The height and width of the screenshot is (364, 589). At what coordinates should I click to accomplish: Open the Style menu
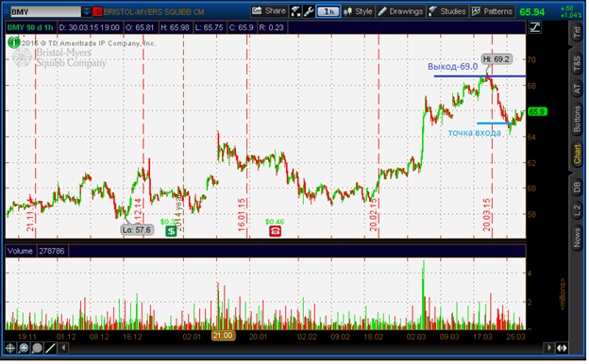tap(359, 11)
